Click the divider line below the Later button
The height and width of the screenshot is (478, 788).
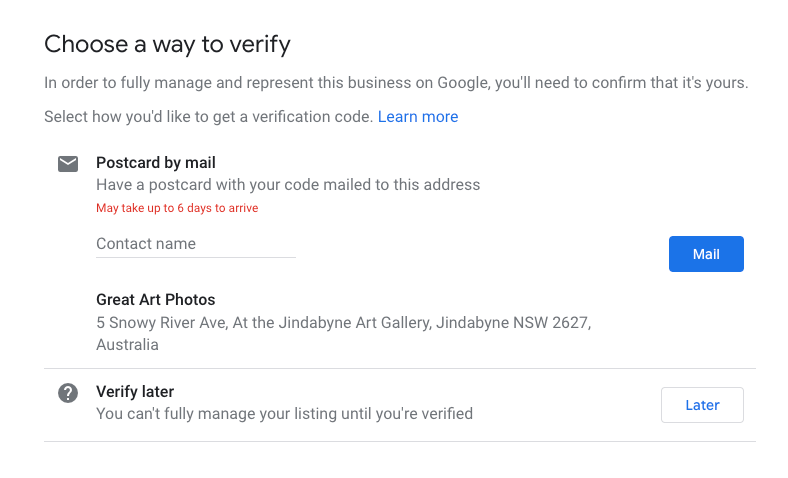[400, 442]
